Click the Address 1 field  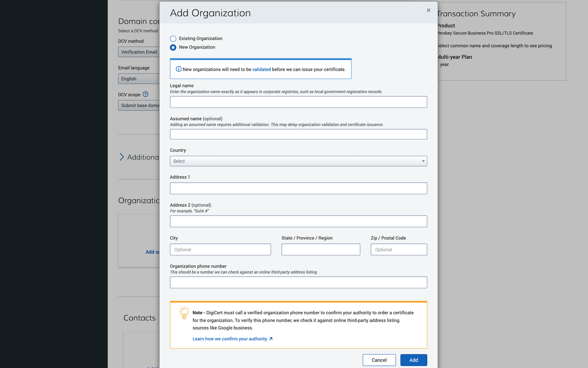pos(298,188)
